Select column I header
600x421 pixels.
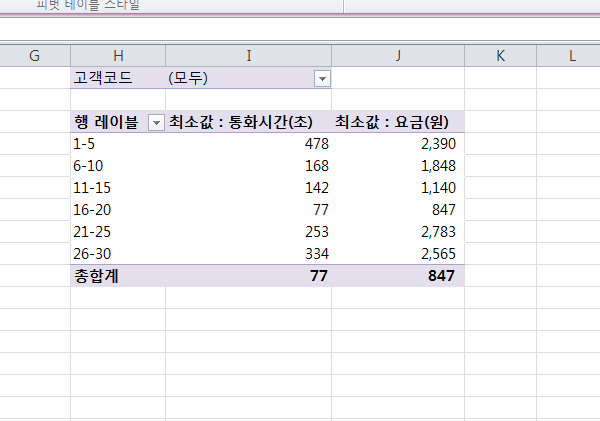pyautogui.click(x=248, y=55)
